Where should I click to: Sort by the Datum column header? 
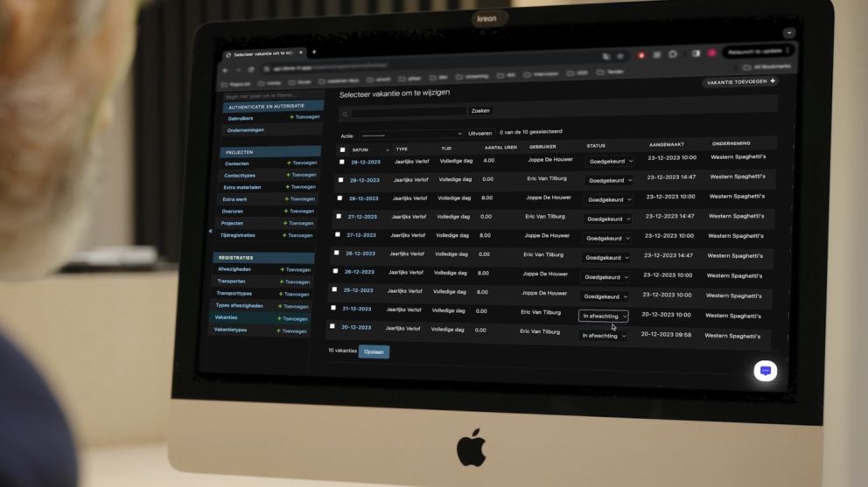(x=360, y=150)
